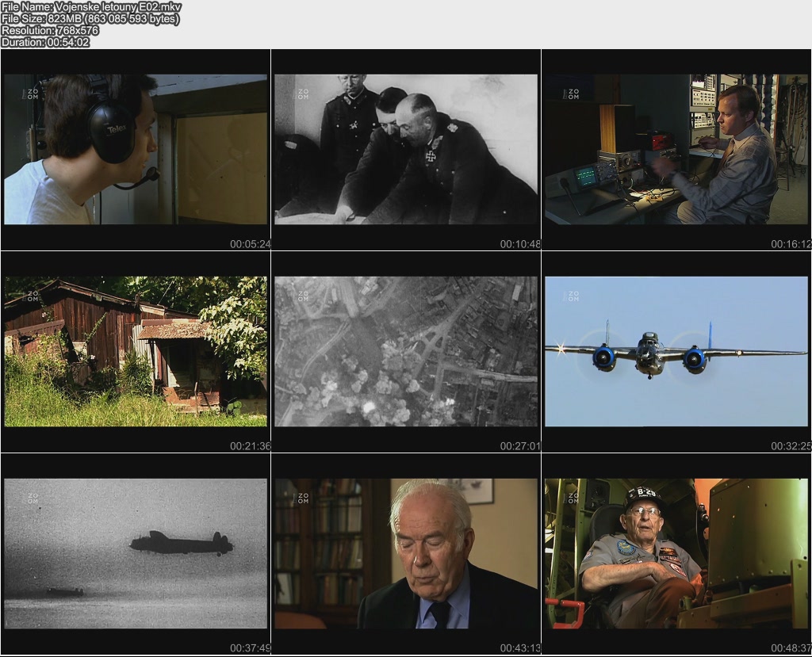Click the ZOOM watermark on the jungle hut frame
Screen dimensions: 812x657
pyautogui.click(x=33, y=296)
